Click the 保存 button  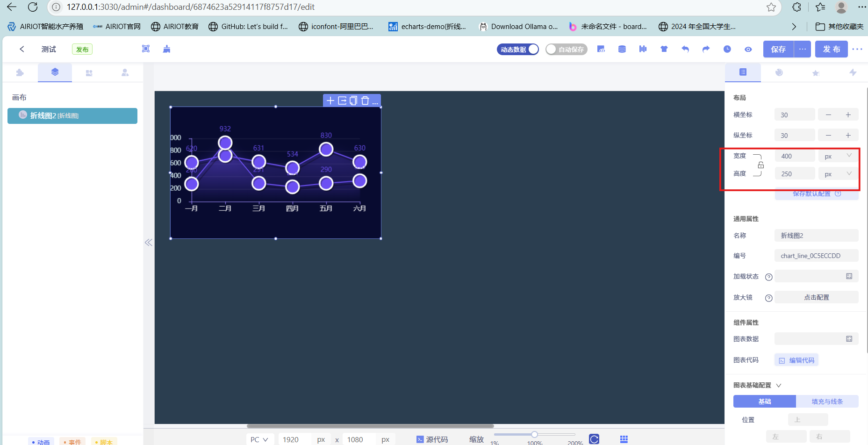click(x=778, y=49)
